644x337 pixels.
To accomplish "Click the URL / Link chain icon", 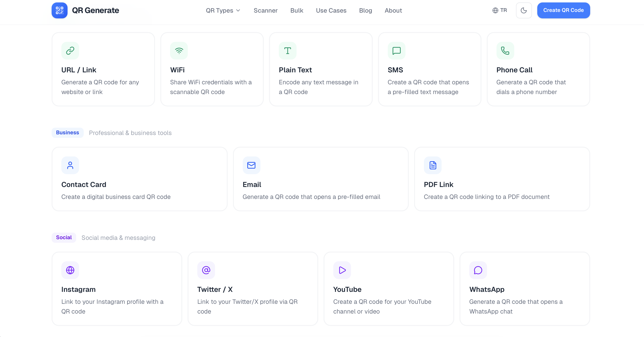I will 70,51.
